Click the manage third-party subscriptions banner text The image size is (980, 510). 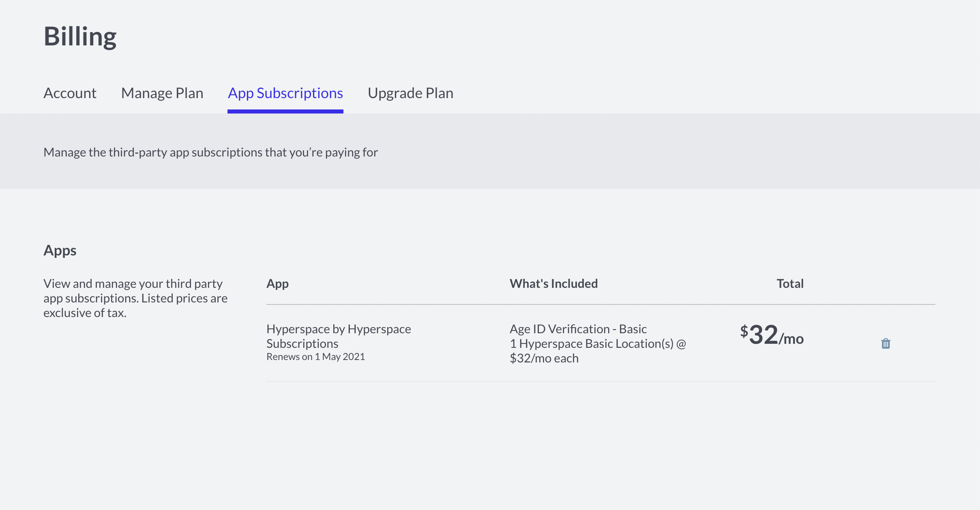click(x=210, y=152)
